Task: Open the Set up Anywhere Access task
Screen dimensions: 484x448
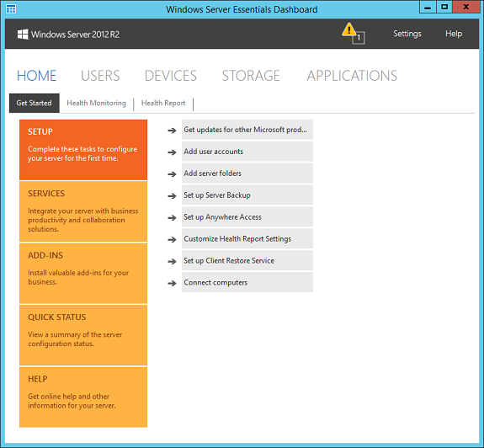Action: click(247, 217)
